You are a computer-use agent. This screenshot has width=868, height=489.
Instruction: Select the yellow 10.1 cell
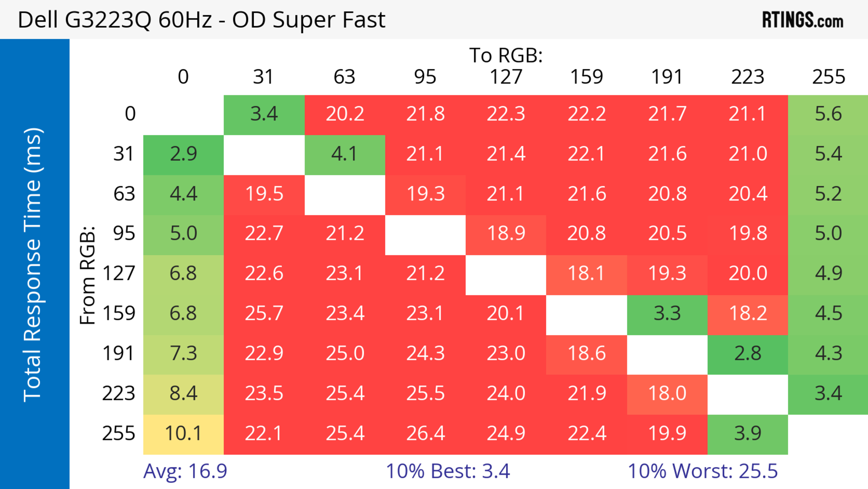click(x=183, y=434)
